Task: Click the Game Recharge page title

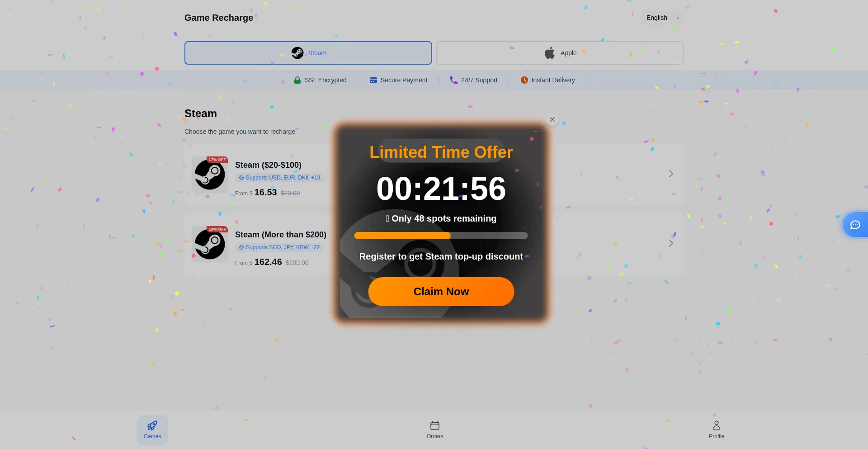Action: (219, 18)
